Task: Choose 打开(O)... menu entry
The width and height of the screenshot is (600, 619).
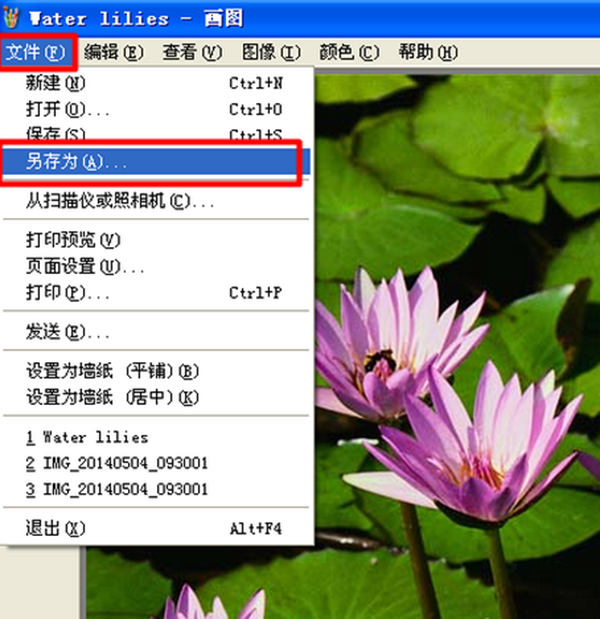Action: [156, 109]
